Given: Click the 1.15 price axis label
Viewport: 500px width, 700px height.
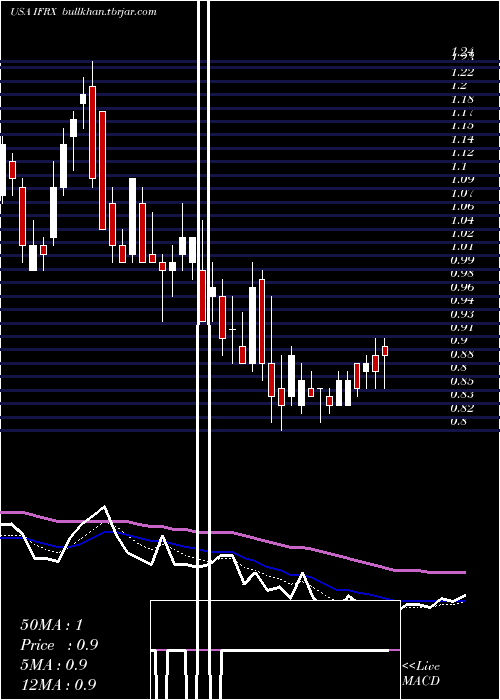Looking at the screenshot, I should coord(462,126).
